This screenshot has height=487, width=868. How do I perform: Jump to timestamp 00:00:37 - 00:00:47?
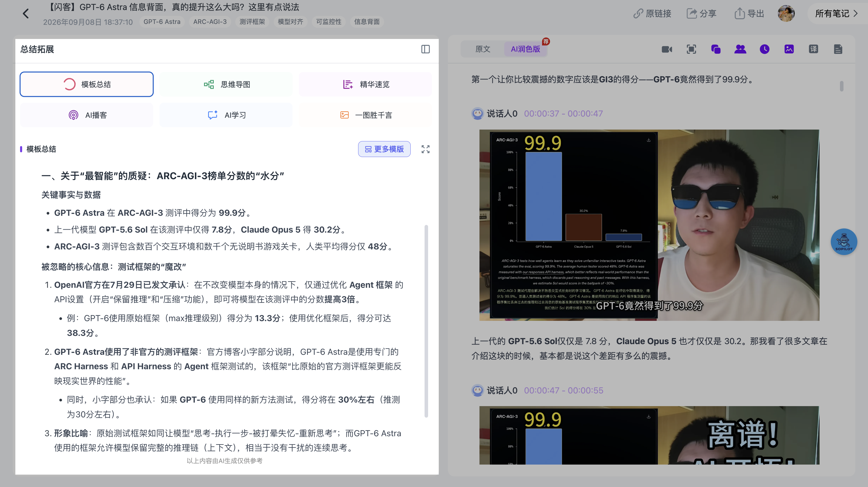point(563,114)
